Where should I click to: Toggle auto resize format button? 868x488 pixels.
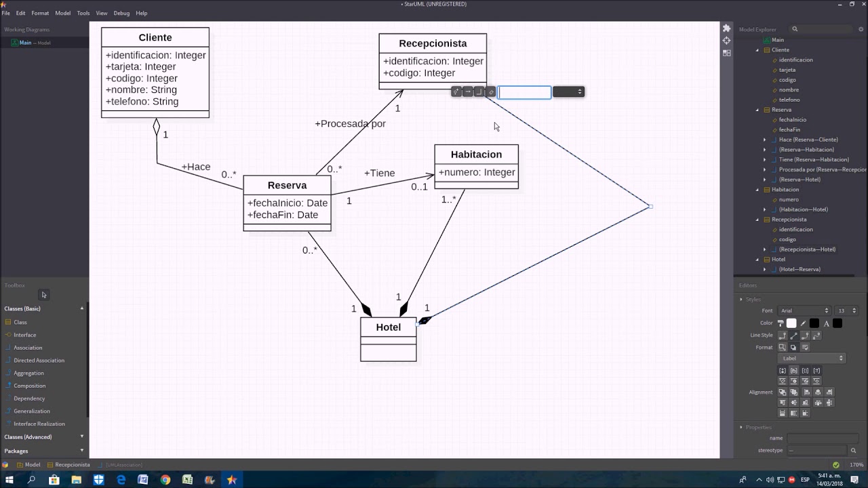(783, 347)
